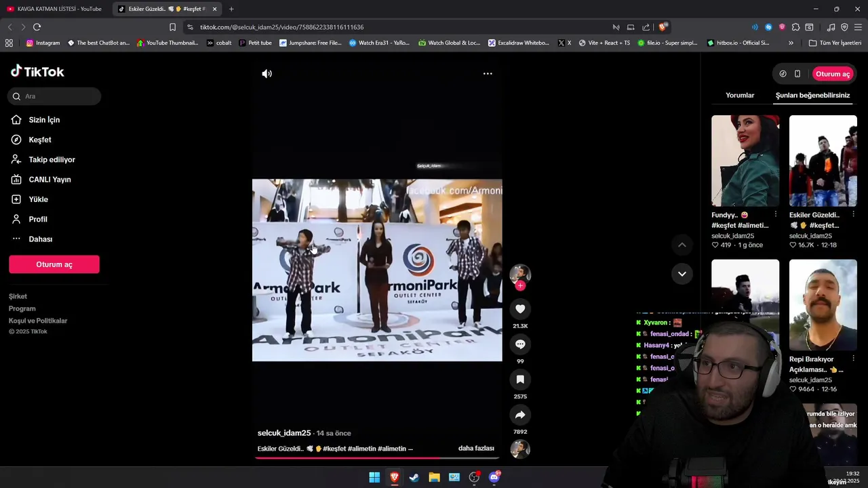
Task: Open Program footer link
Action: pyautogui.click(x=22, y=308)
